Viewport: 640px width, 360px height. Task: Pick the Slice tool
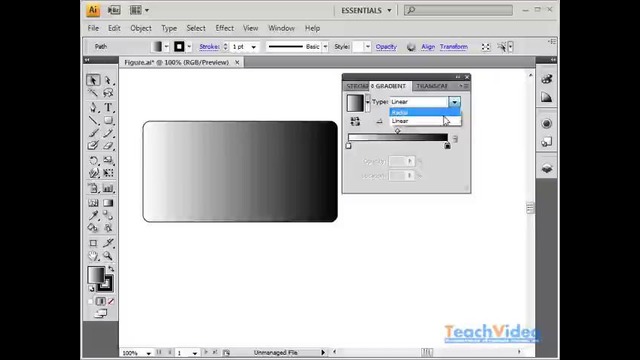coord(108,243)
